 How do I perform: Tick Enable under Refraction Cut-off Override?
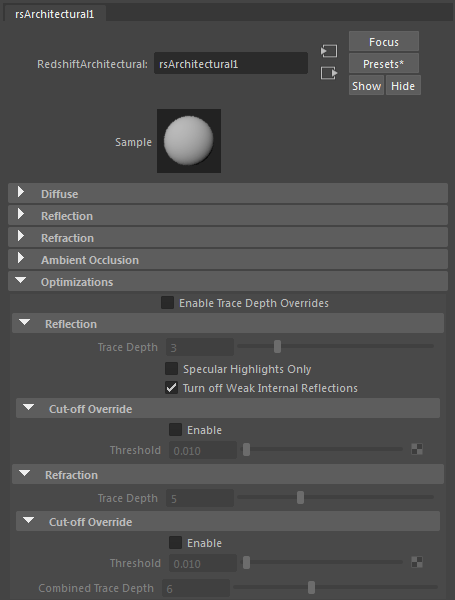pyautogui.click(x=175, y=542)
